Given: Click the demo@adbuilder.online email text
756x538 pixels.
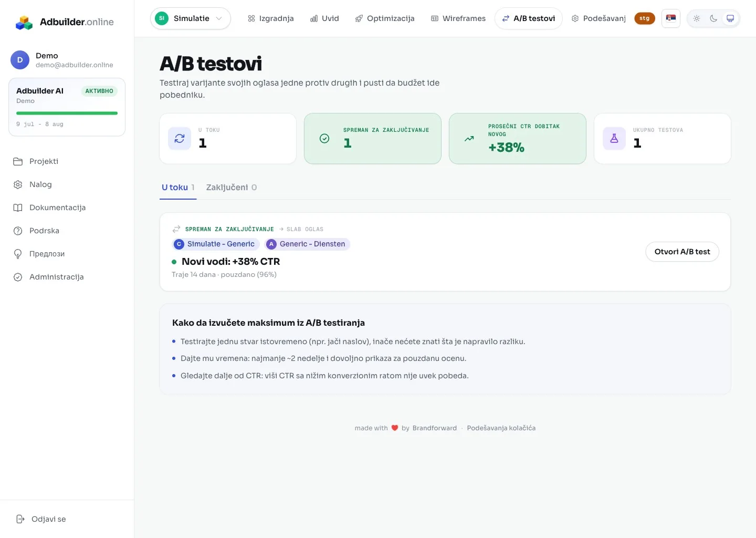Looking at the screenshot, I should [75, 65].
